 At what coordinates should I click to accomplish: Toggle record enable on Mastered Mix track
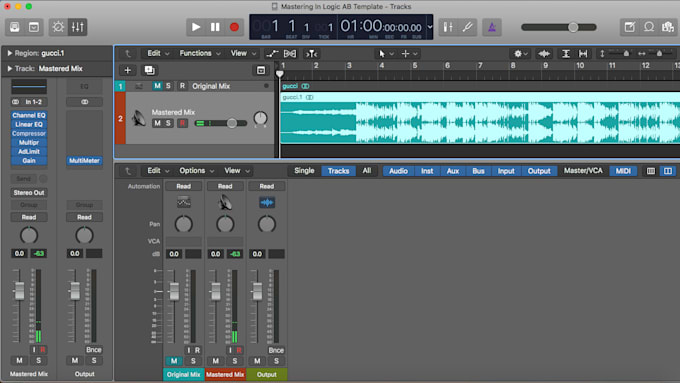182,123
